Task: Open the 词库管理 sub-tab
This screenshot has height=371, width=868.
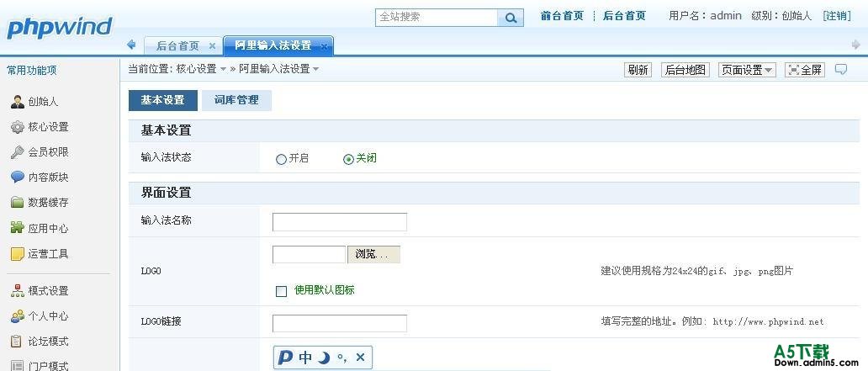Action: 236,100
